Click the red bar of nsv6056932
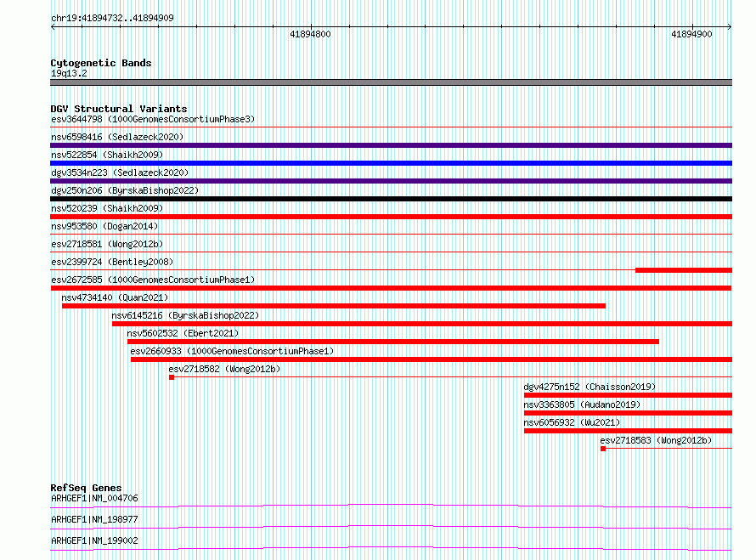Viewport: 756px width, 560px height. point(629,431)
